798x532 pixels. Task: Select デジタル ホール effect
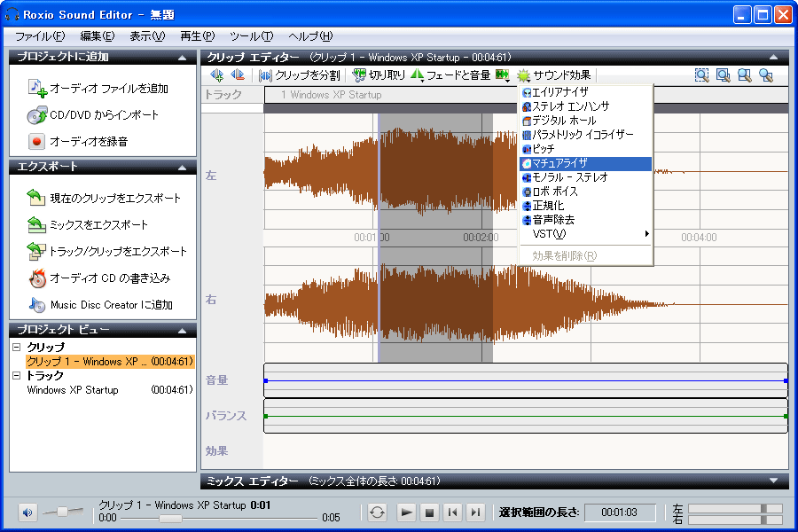(x=585, y=121)
